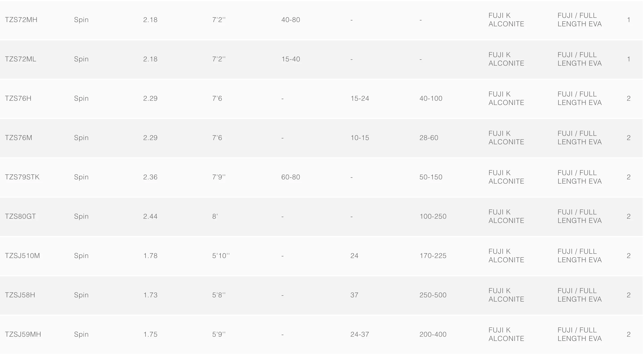Select the TZS72MH model cell

pyautogui.click(x=21, y=20)
